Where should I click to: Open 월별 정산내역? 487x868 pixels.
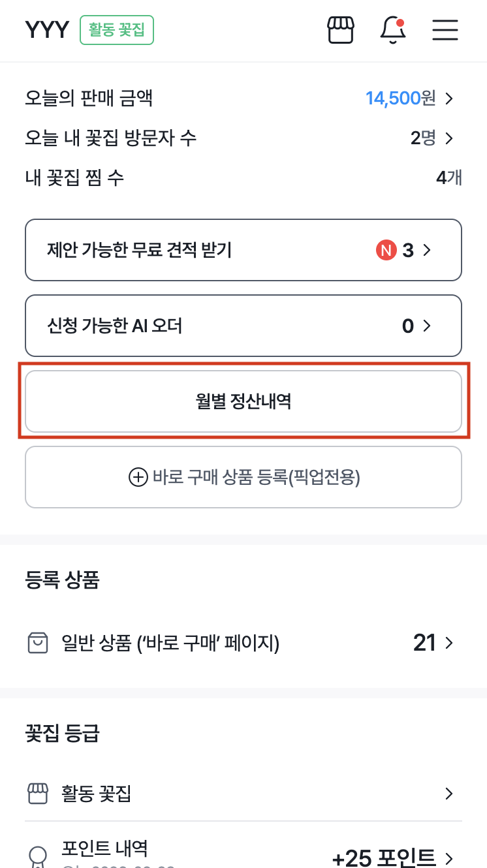coord(243,401)
